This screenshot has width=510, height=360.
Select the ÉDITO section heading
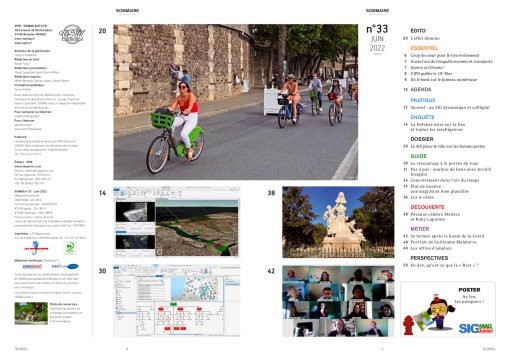click(418, 31)
